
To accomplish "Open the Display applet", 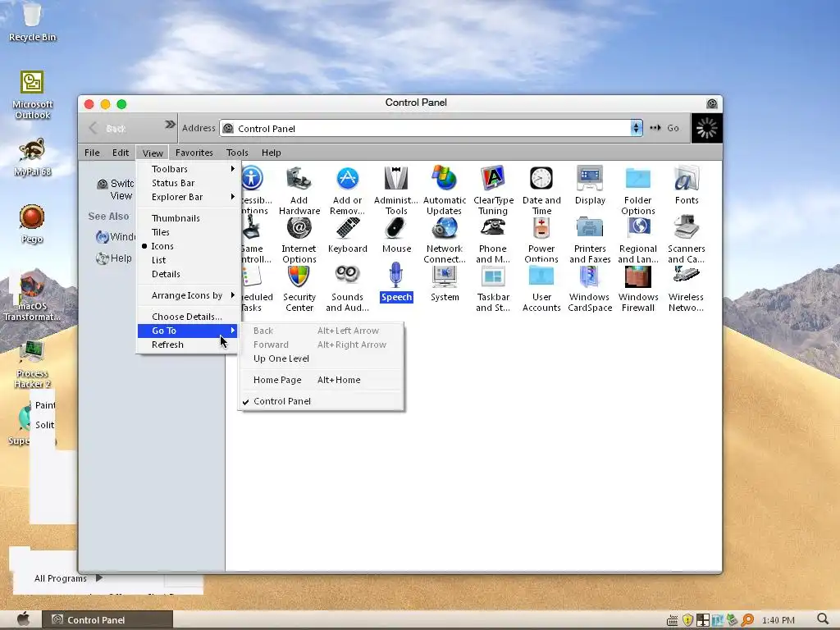I will click(590, 185).
